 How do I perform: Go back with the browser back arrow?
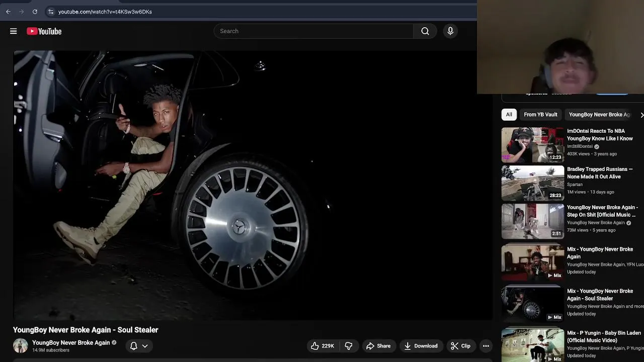point(8,12)
